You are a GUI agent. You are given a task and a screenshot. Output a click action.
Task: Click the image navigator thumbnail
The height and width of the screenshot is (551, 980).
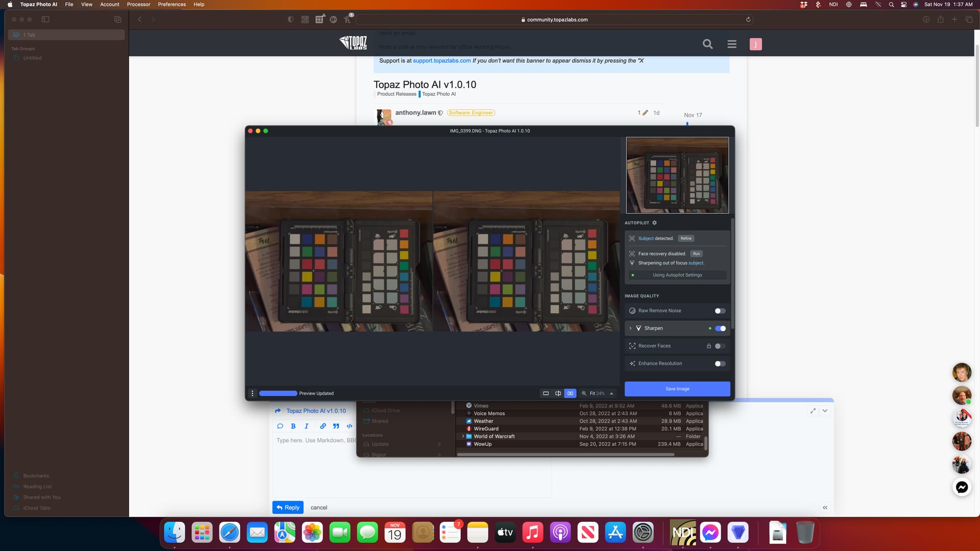coord(677,175)
